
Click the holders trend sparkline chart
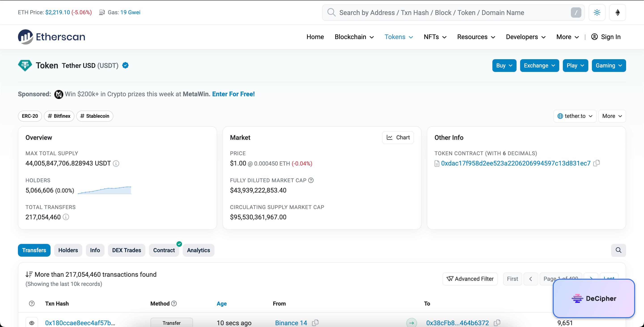pos(104,190)
